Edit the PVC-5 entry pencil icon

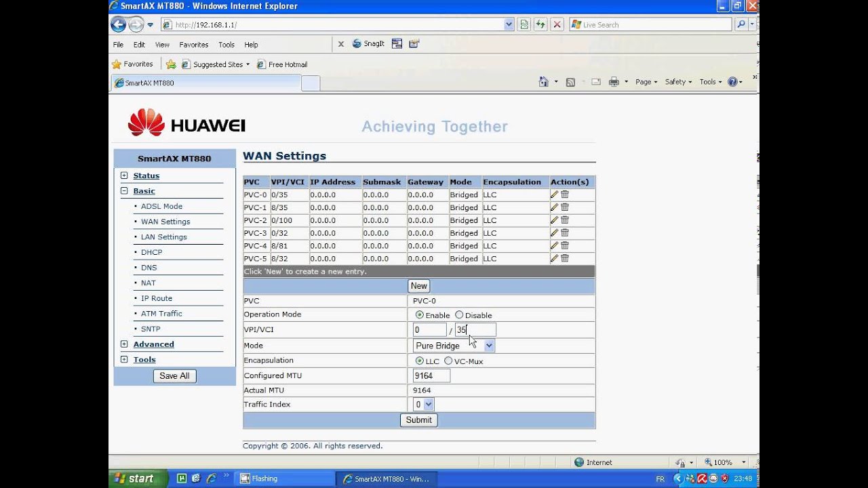click(x=554, y=258)
